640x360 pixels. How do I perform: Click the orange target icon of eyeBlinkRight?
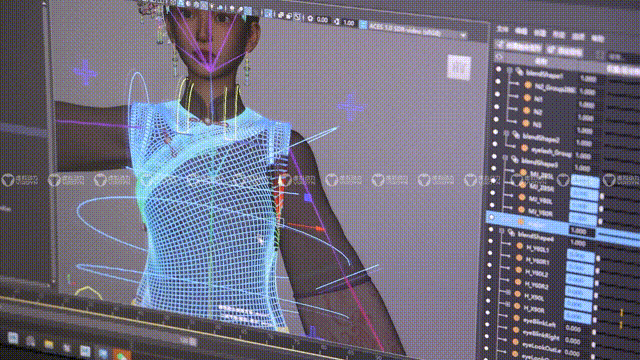click(516, 330)
